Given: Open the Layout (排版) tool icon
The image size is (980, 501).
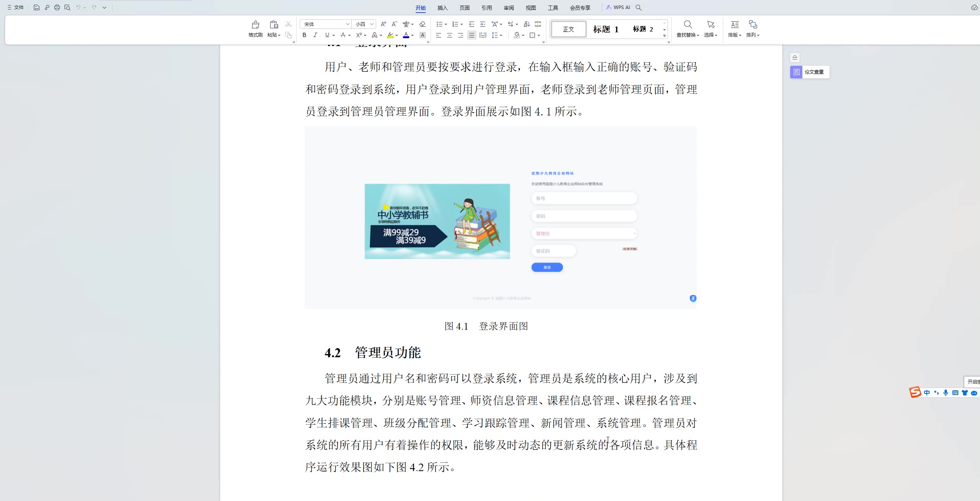Looking at the screenshot, I should 735,24.
